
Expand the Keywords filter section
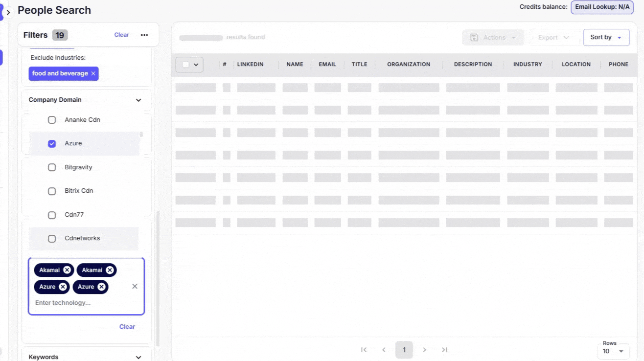pos(138,357)
